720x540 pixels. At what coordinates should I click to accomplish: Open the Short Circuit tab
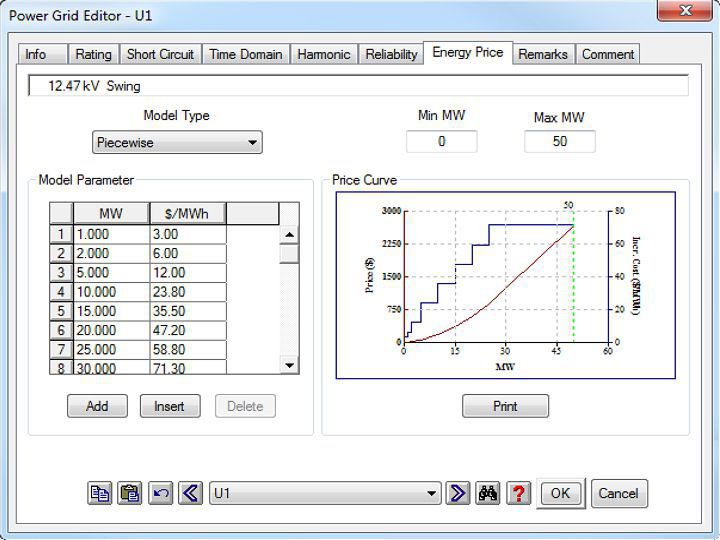click(161, 55)
